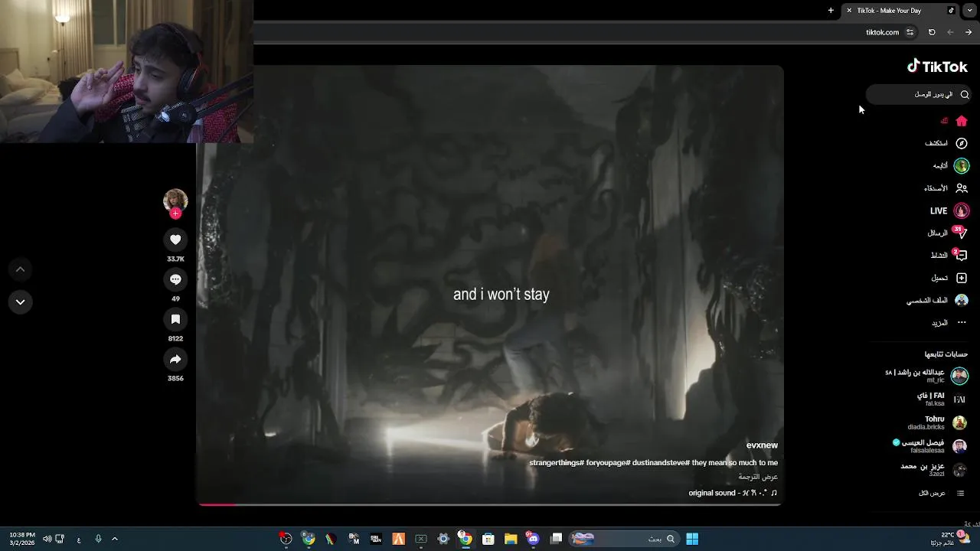Click the #strangerthings hashtag

coord(557,463)
